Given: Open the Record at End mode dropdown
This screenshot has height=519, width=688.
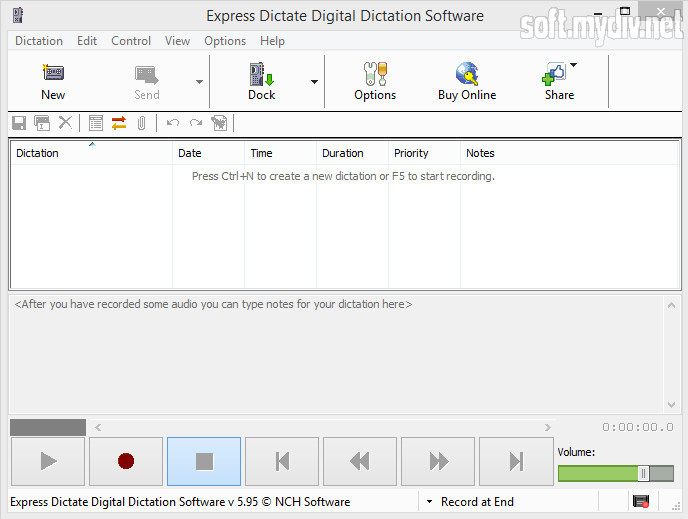Looking at the screenshot, I should (x=430, y=501).
